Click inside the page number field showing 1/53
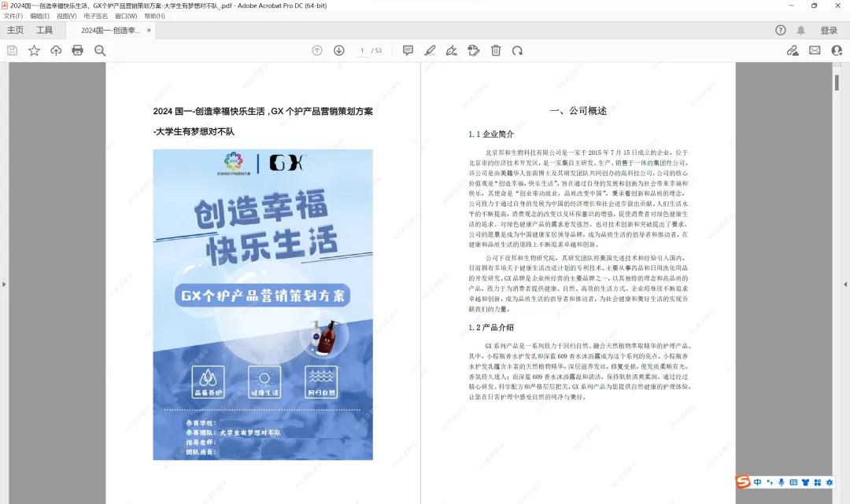Screen dimensions: 850x504 pos(360,50)
